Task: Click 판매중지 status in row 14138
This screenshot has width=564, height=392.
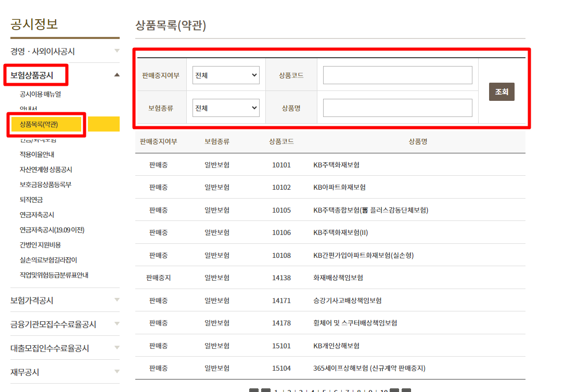Action: tap(158, 278)
